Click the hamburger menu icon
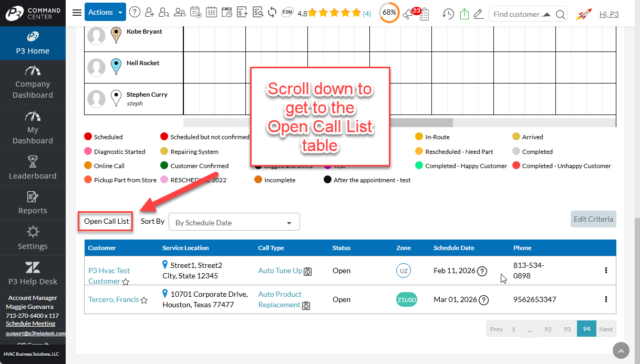This screenshot has width=640, height=364. [77, 13]
